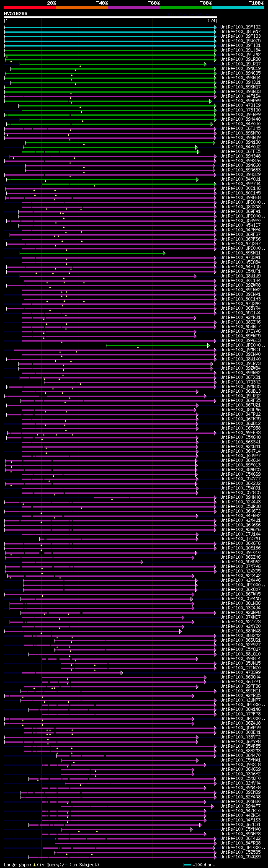Image resolution: width=268 pixels, height=868 pixels.
Task: Select label UniRef100_C6TFE5
Action: [240, 152]
